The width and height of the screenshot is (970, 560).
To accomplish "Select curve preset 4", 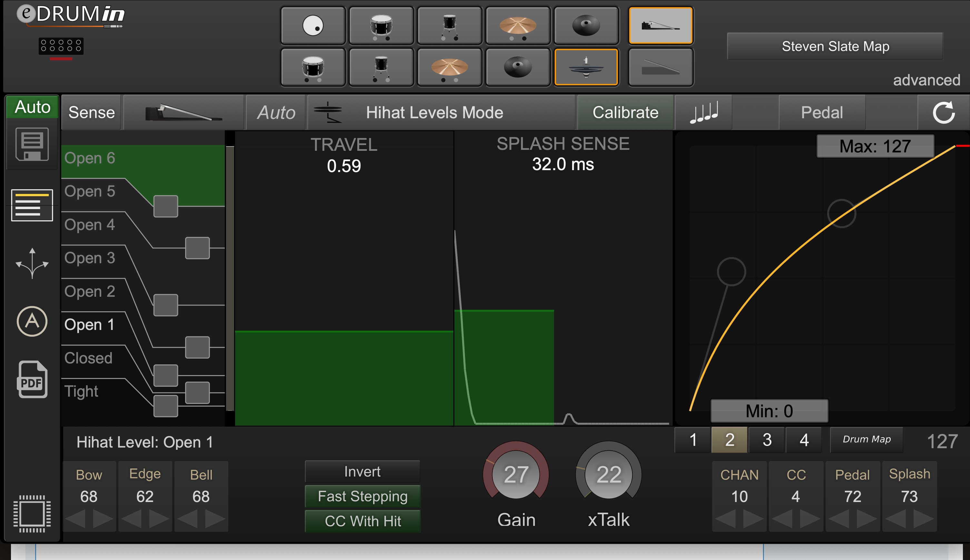I will click(x=804, y=439).
